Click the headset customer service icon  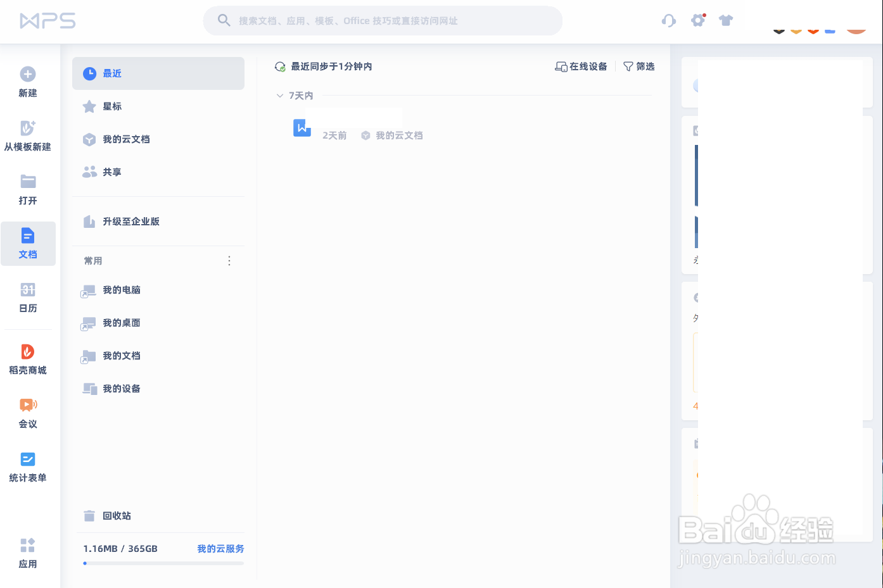[x=668, y=20]
